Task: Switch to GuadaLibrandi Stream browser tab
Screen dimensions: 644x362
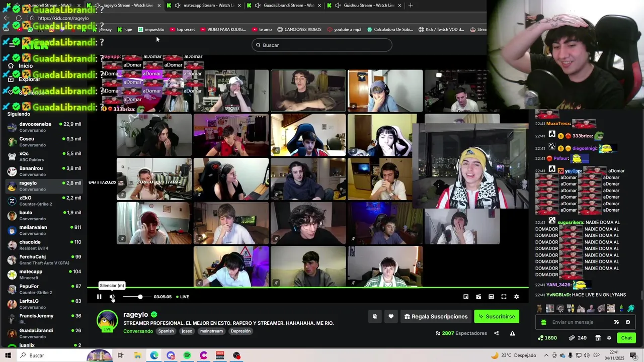Action: [284, 6]
